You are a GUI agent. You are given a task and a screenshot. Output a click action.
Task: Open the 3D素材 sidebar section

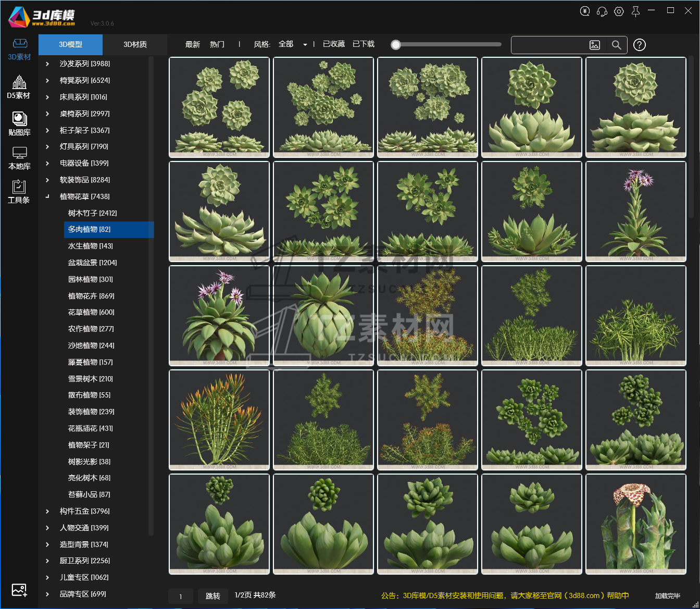[x=19, y=49]
